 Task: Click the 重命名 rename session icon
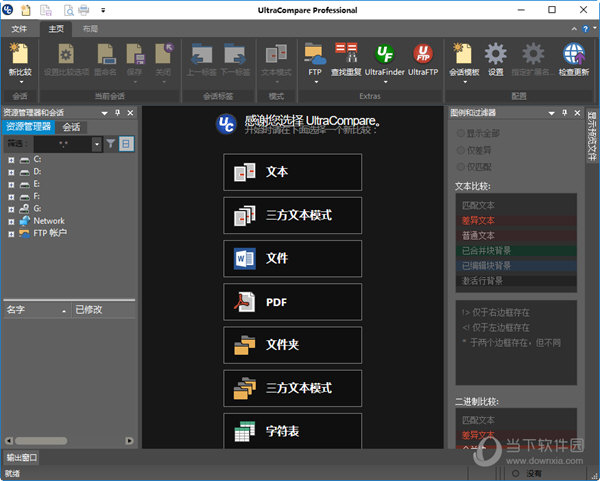pos(106,54)
